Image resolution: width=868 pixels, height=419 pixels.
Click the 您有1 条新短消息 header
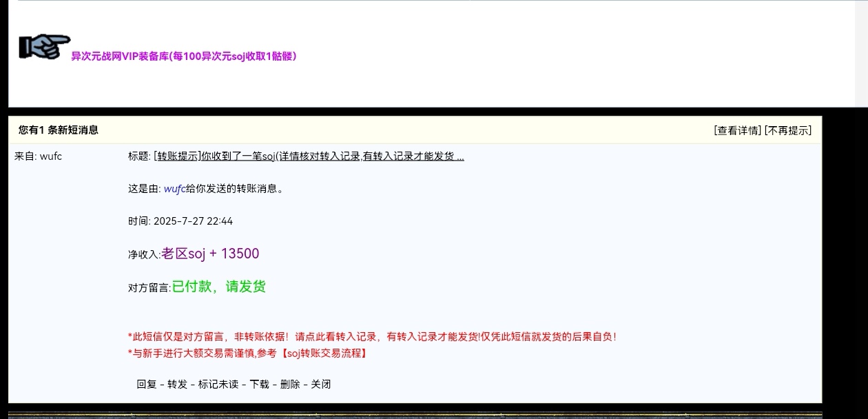coord(59,130)
